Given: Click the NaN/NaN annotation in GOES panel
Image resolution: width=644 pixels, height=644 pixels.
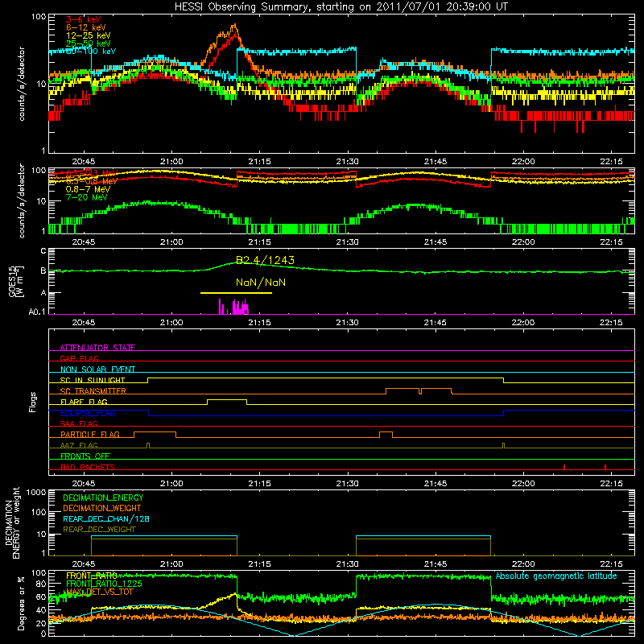Looking at the screenshot, I should [x=261, y=283].
